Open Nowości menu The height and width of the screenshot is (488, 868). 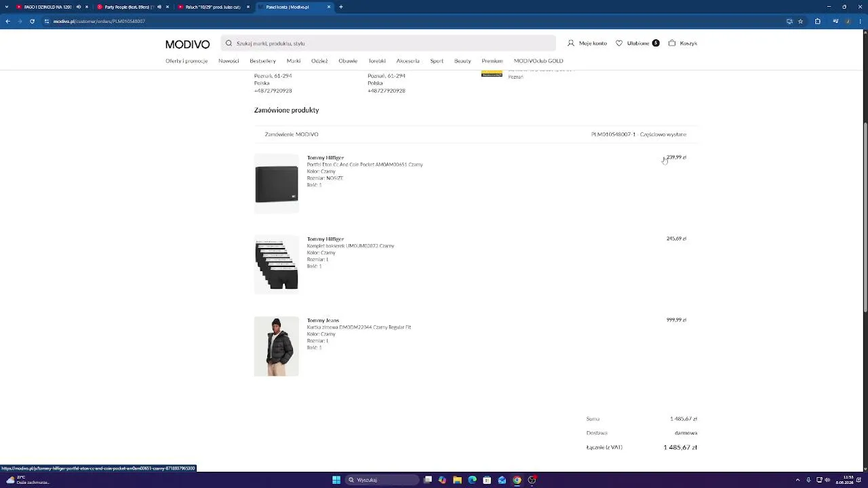(x=229, y=61)
